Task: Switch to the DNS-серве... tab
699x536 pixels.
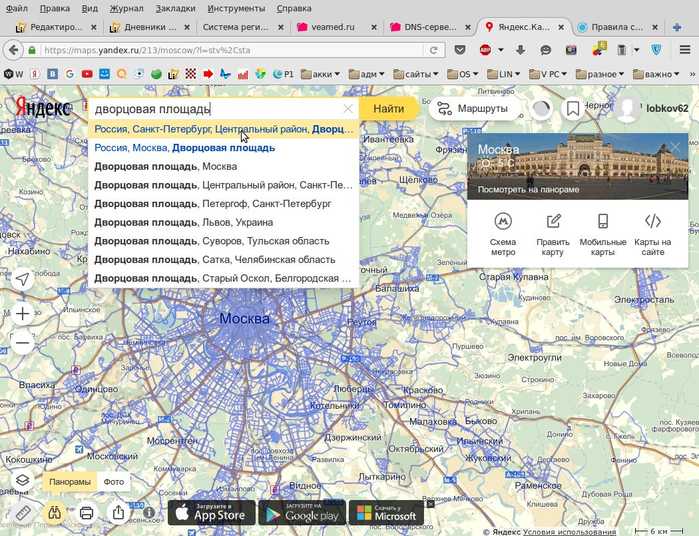Action: [x=430, y=27]
